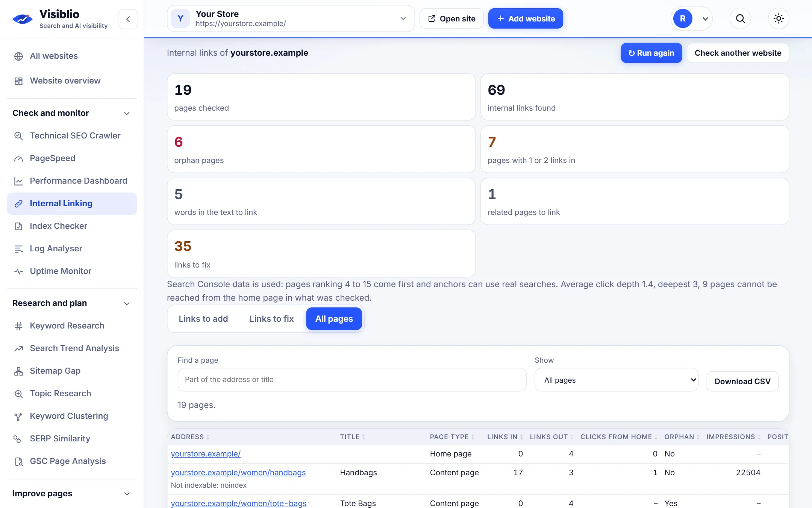This screenshot has height=508, width=812.
Task: Click the All websites globe icon
Action: (18, 56)
